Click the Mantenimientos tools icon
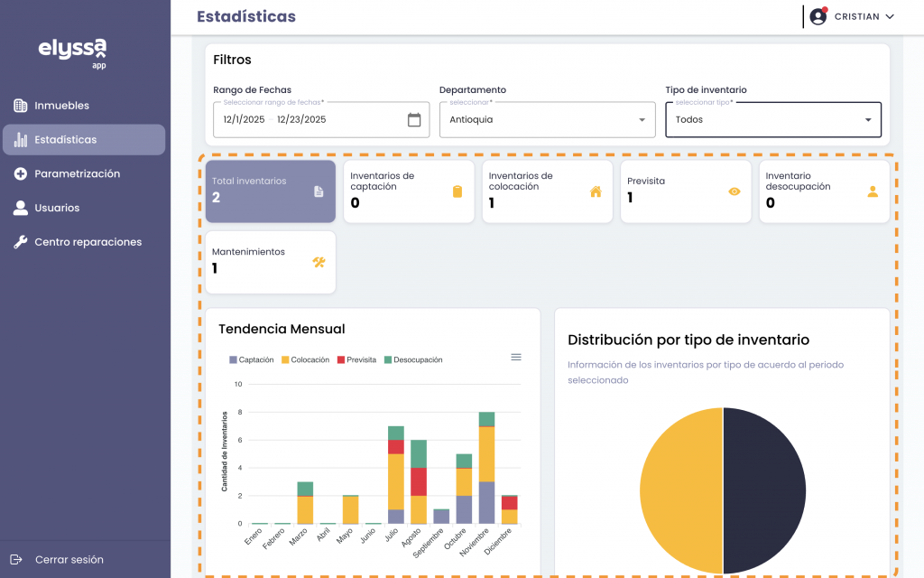This screenshot has width=924, height=578. pyautogui.click(x=319, y=263)
